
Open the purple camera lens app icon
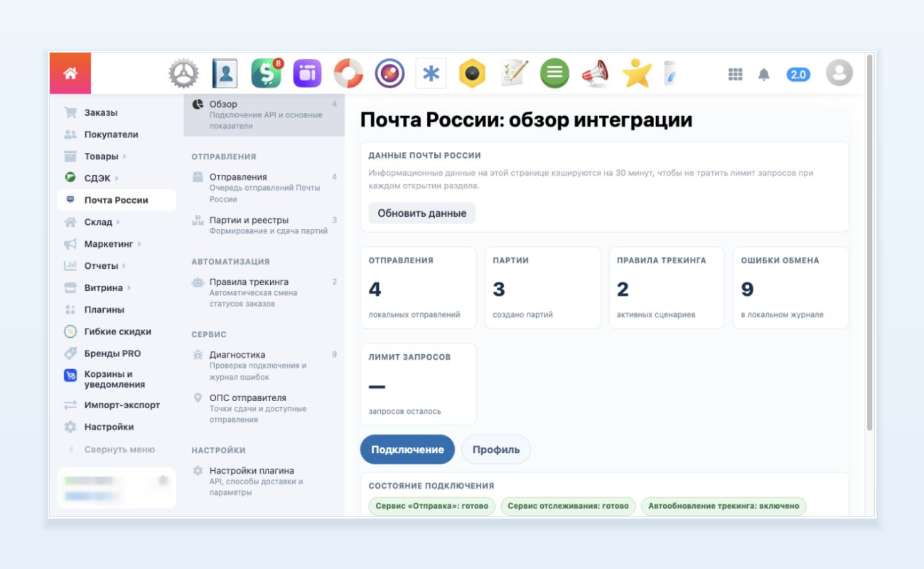point(390,73)
